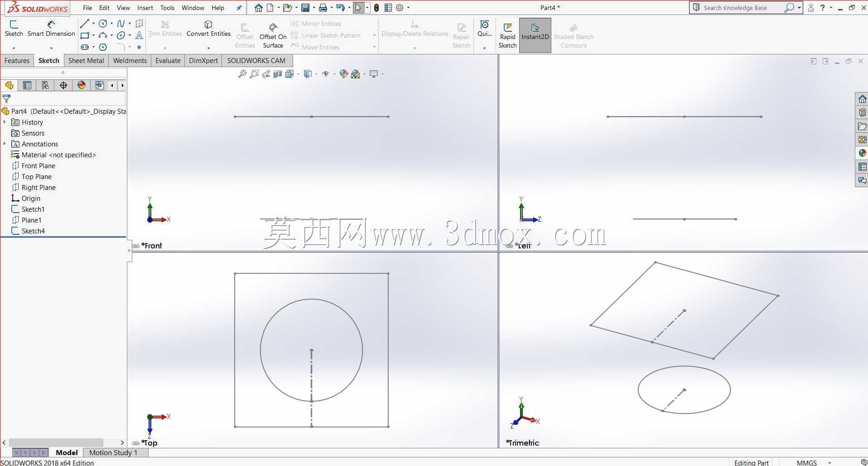Toggle the Select cursor tool

(x=358, y=8)
